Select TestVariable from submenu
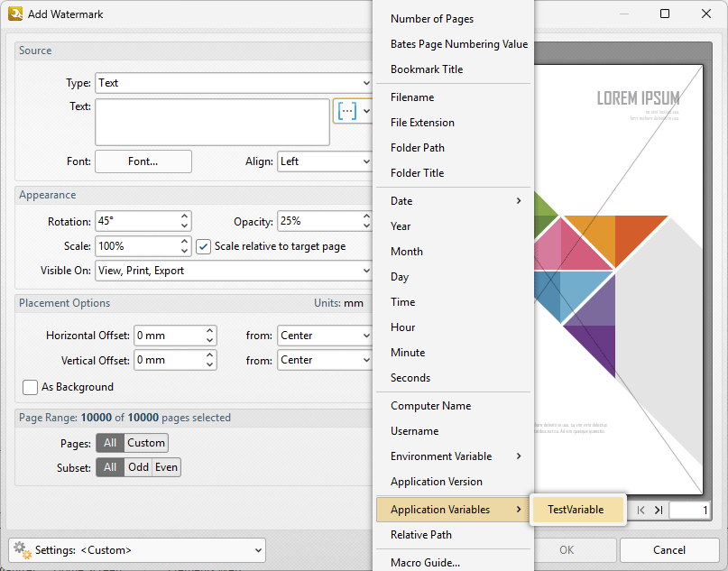This screenshot has width=728, height=571. tap(577, 510)
